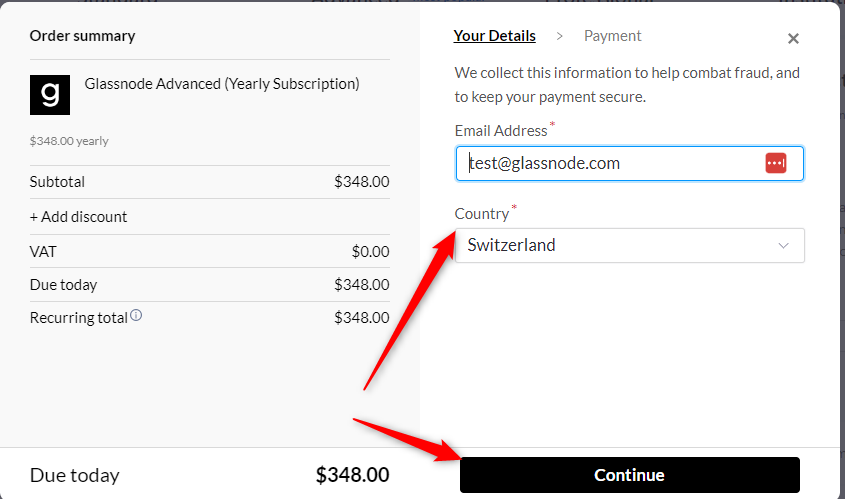
Task: Click the Subtotal row amount
Action: coord(361,182)
